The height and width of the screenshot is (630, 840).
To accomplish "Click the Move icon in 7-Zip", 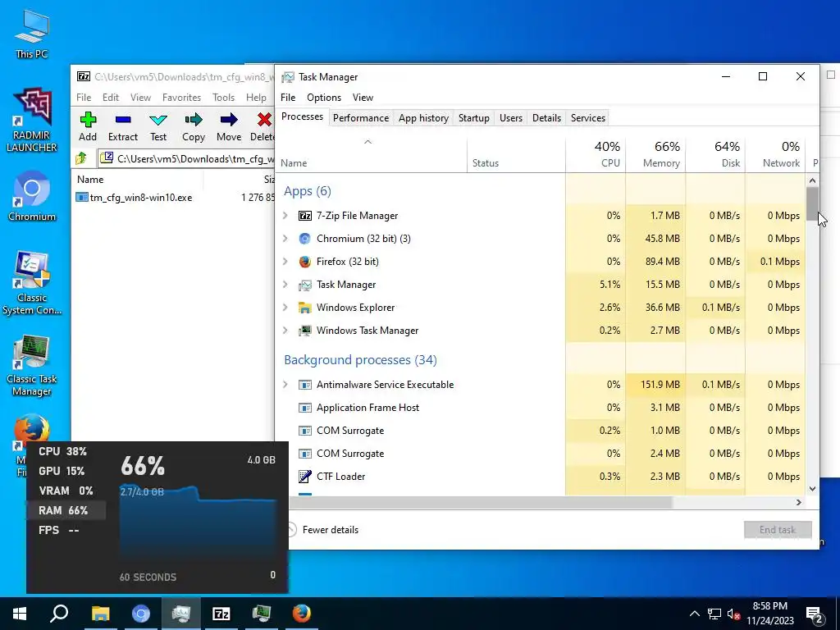I will click(229, 120).
